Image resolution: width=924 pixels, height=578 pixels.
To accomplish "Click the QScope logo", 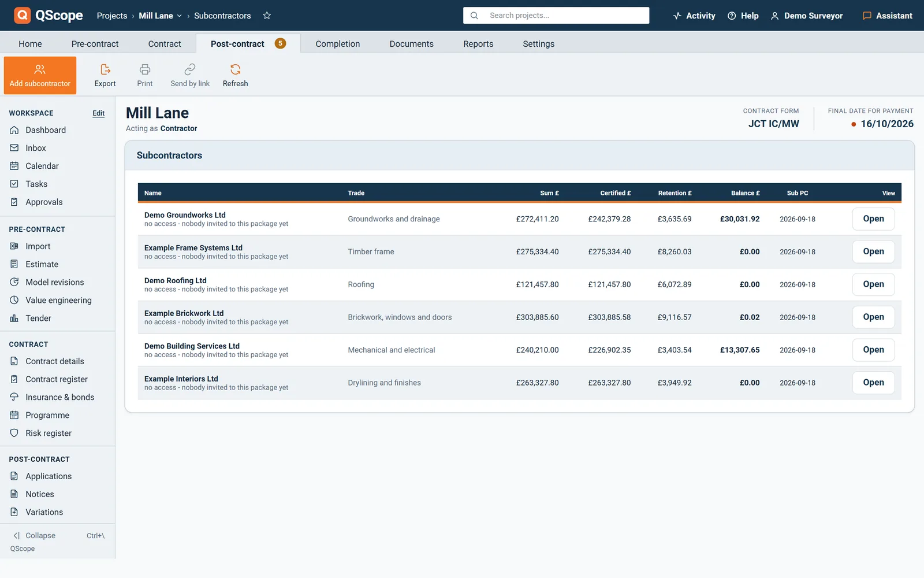I will click(x=49, y=16).
